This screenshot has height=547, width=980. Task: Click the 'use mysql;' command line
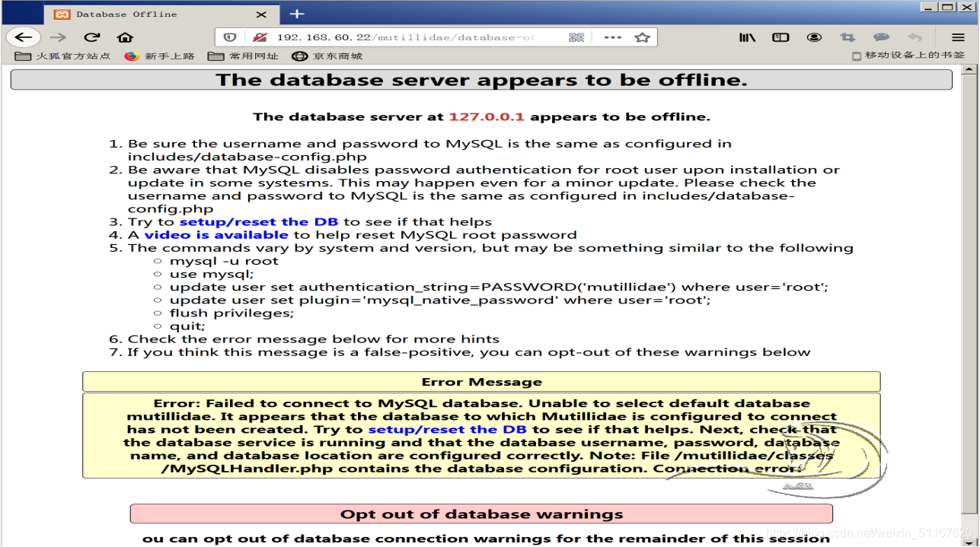pos(212,274)
